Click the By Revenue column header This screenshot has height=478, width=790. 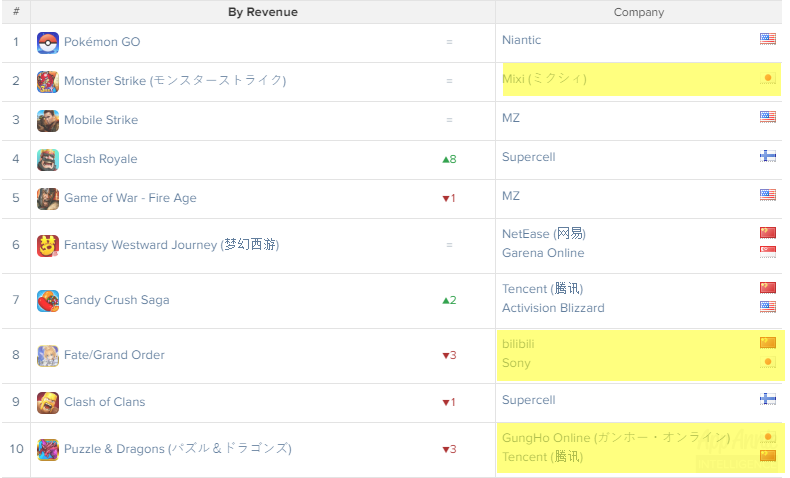pos(263,12)
